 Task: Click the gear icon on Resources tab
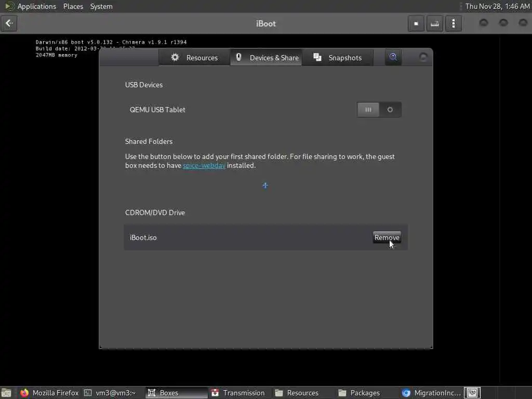175,57
